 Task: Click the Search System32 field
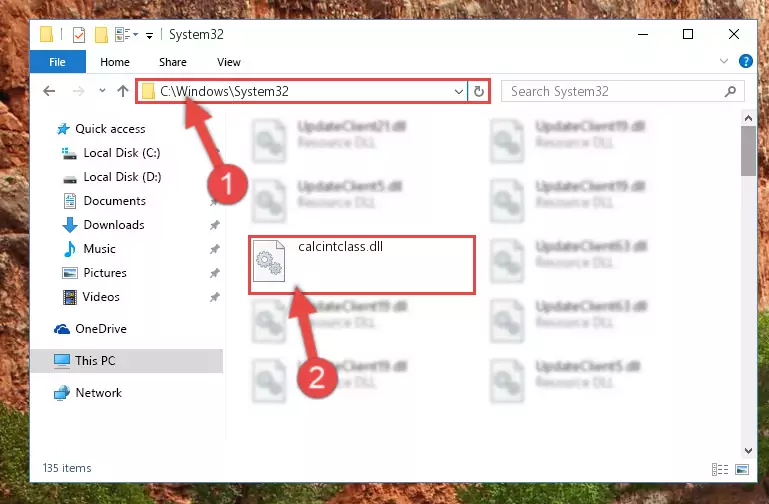[622, 91]
